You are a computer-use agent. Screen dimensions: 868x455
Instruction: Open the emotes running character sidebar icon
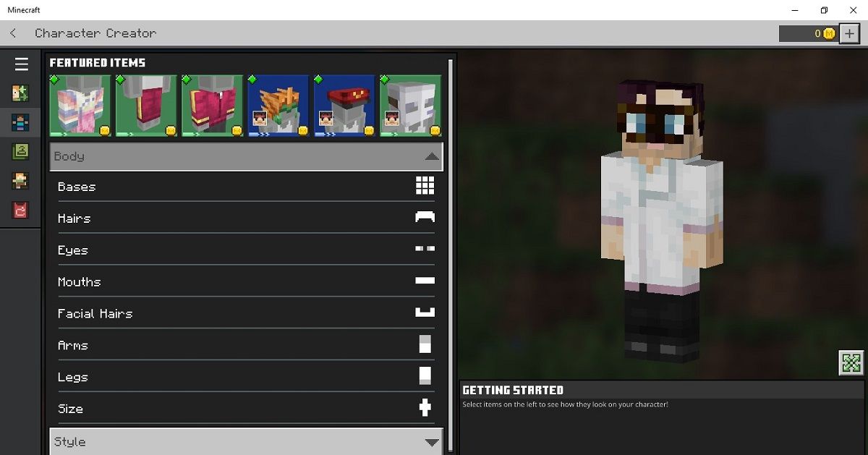pos(20,181)
